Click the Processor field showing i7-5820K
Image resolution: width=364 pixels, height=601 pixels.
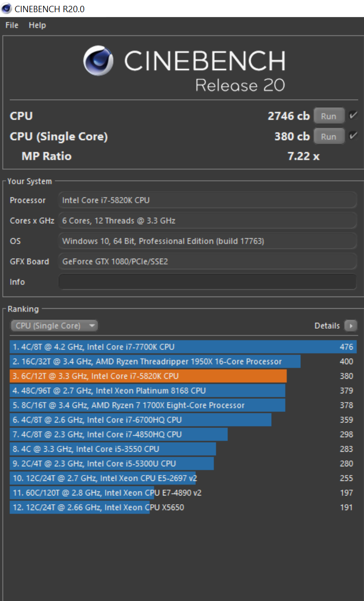tap(208, 200)
